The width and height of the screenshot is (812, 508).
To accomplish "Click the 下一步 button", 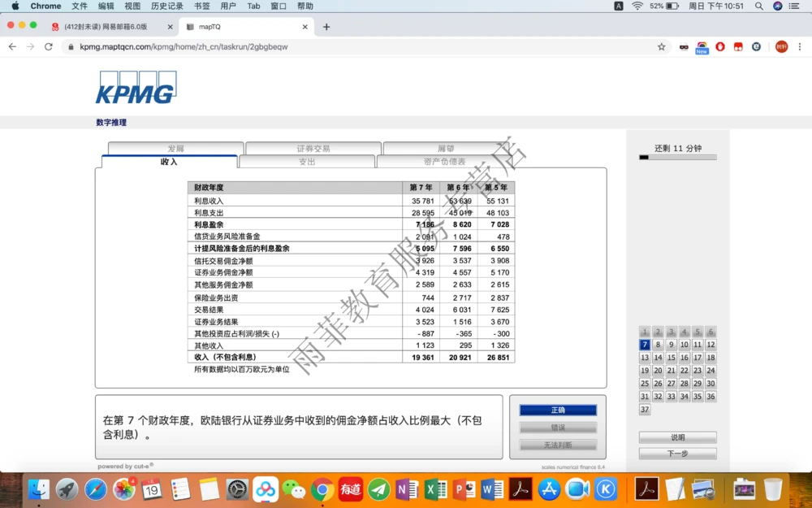I will tap(677, 453).
